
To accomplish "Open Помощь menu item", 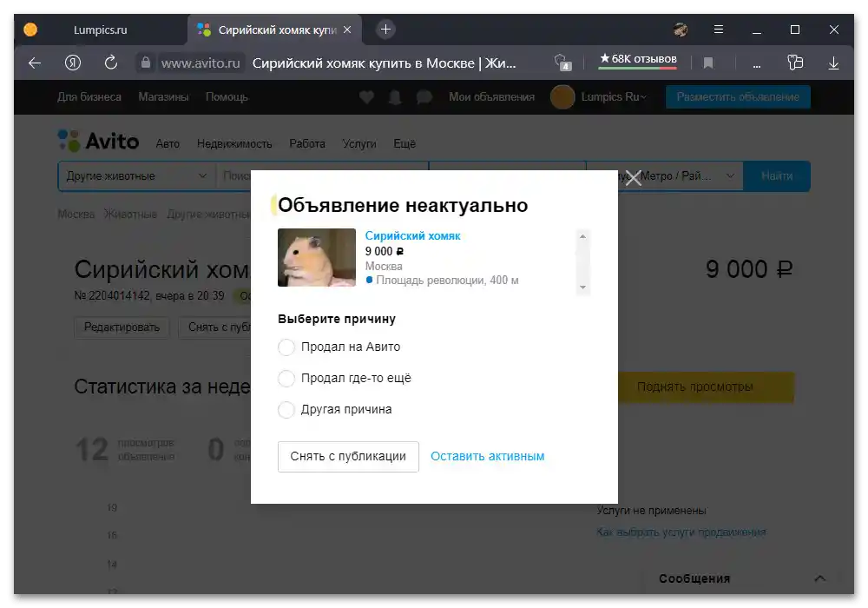I will (227, 97).
